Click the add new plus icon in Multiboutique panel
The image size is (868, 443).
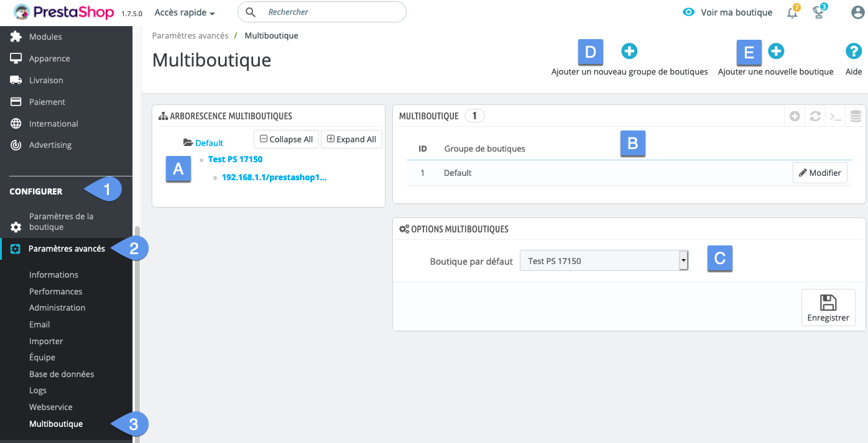[x=795, y=116]
